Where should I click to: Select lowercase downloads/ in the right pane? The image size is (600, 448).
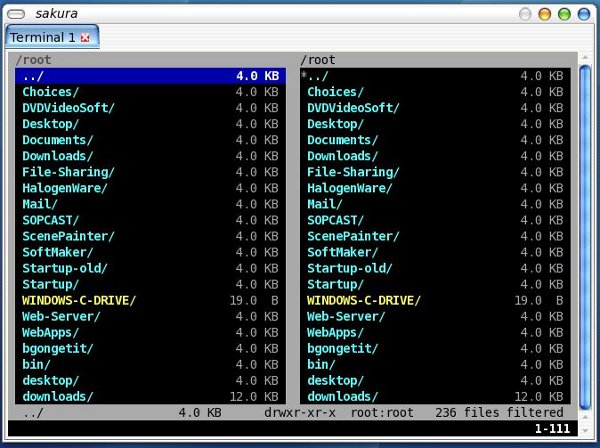point(435,397)
